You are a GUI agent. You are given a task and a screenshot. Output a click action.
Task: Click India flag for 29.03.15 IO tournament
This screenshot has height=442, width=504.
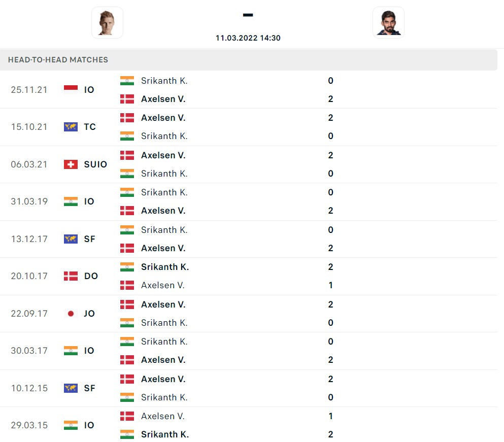point(71,425)
